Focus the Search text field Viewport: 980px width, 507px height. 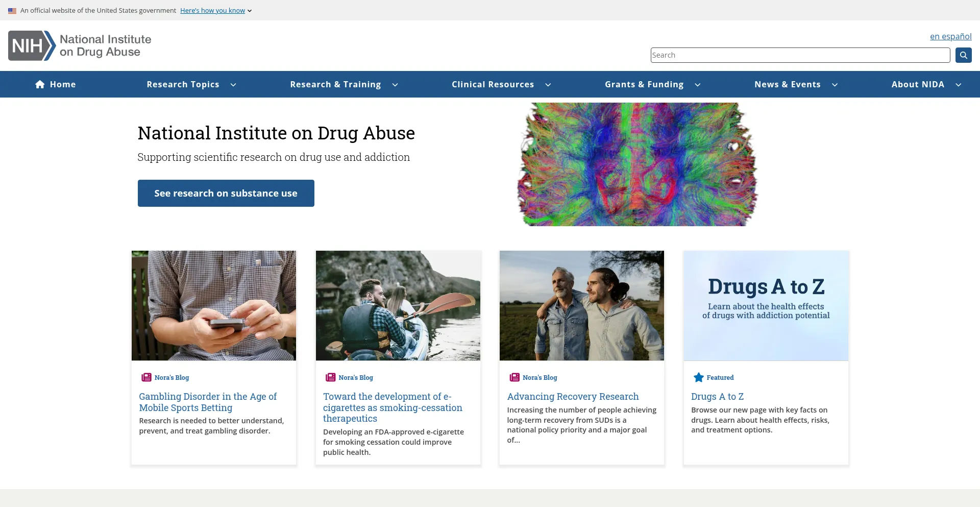pyautogui.click(x=800, y=55)
